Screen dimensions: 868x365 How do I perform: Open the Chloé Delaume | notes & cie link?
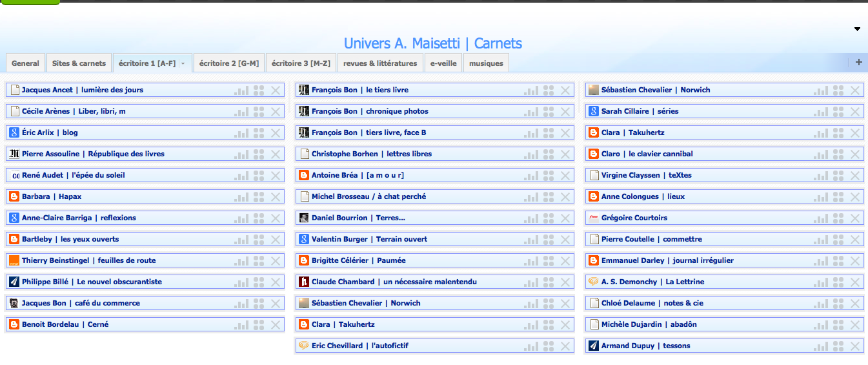[x=652, y=303]
